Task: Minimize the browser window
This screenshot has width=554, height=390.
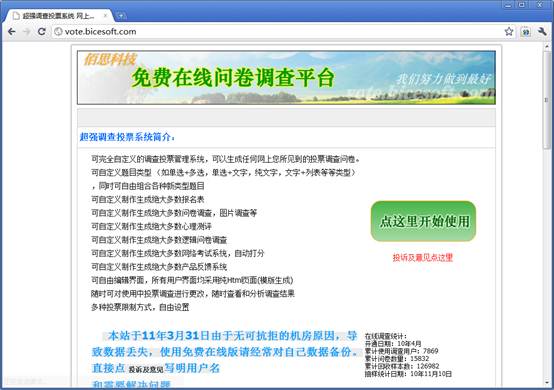Action: tap(508, 5)
